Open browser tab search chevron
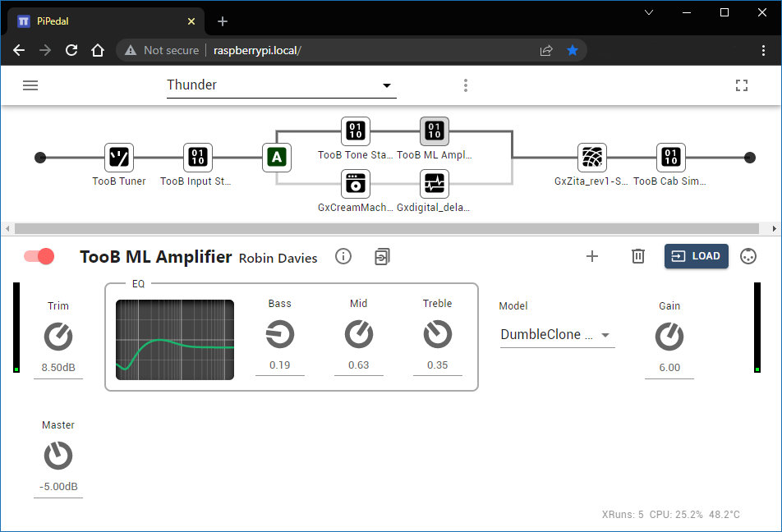Image resolution: width=782 pixels, height=532 pixels. 649,12
